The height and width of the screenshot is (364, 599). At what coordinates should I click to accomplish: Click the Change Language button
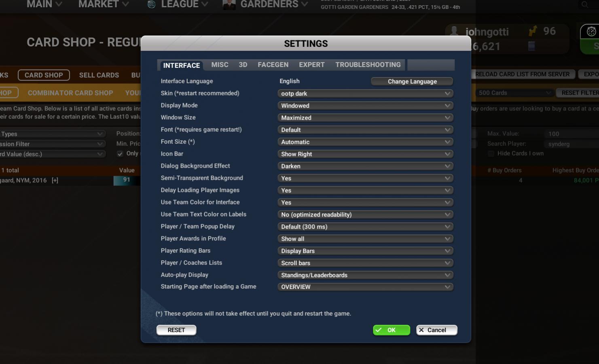coord(412,81)
